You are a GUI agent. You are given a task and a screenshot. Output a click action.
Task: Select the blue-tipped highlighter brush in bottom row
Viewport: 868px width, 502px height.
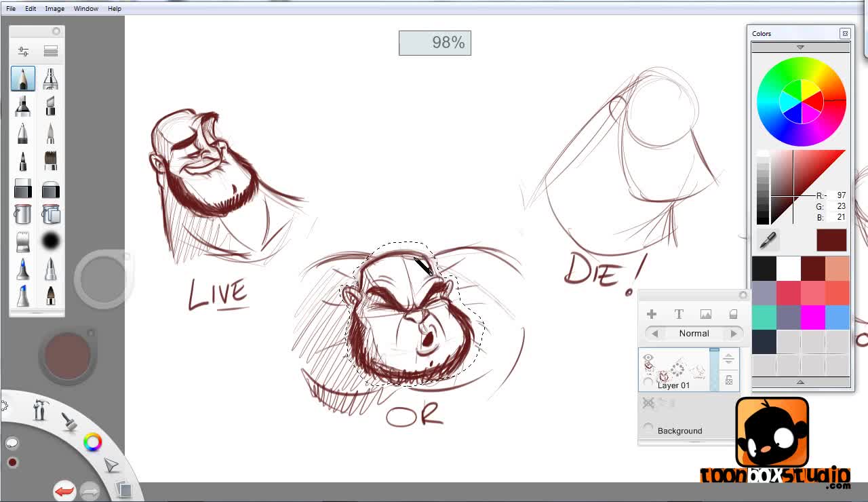pos(22,296)
